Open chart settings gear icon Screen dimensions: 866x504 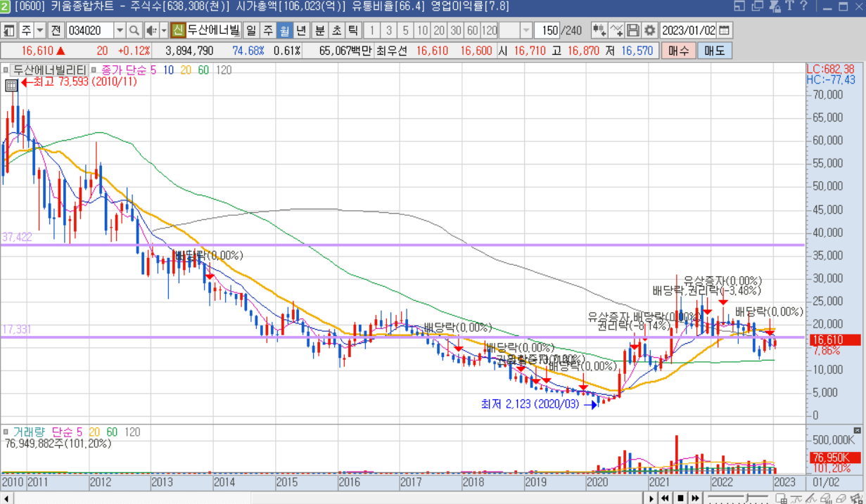(x=649, y=30)
